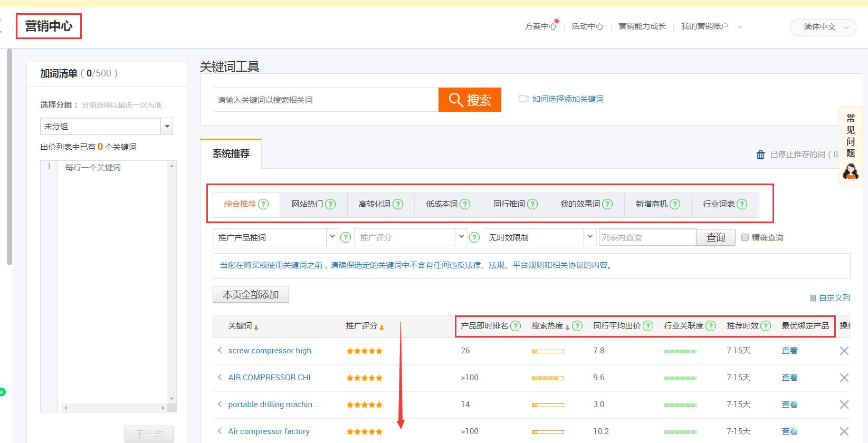Add screw compressor high keyword via left chevron

(x=220, y=350)
